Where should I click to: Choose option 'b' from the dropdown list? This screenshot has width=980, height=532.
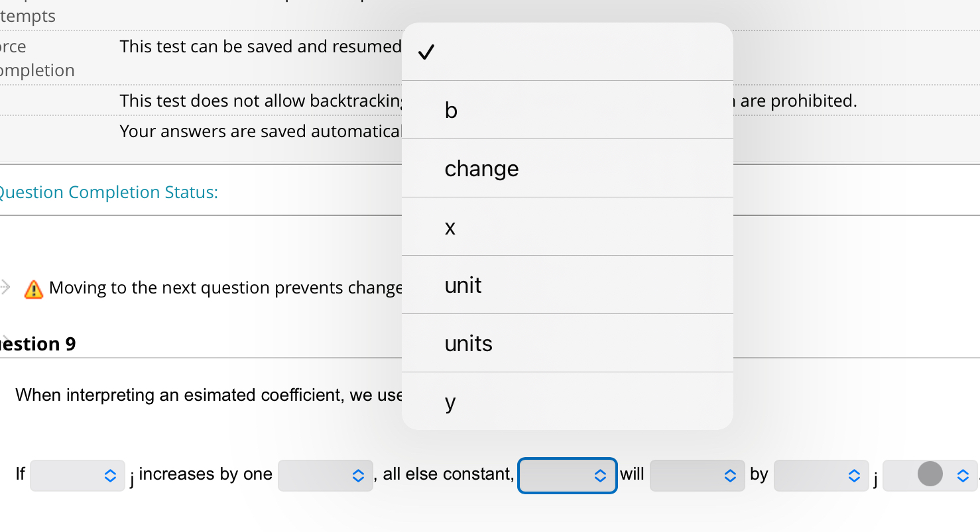pyautogui.click(x=567, y=110)
